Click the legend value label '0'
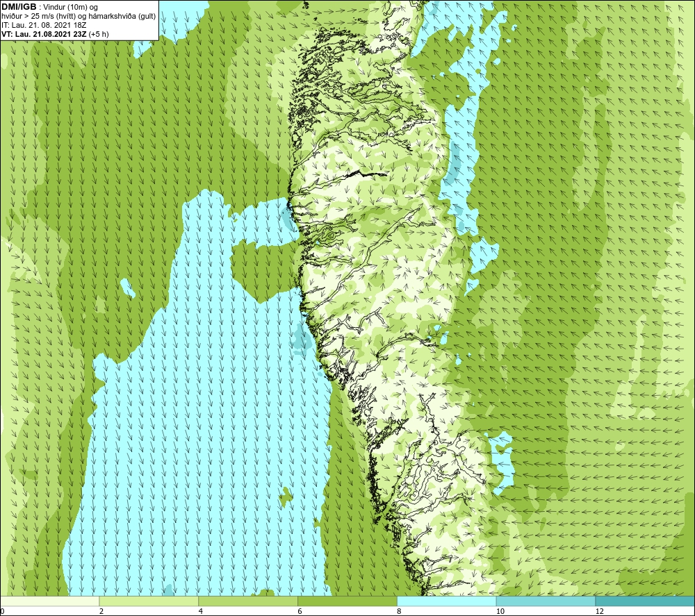The image size is (695, 616). click(x=3, y=611)
